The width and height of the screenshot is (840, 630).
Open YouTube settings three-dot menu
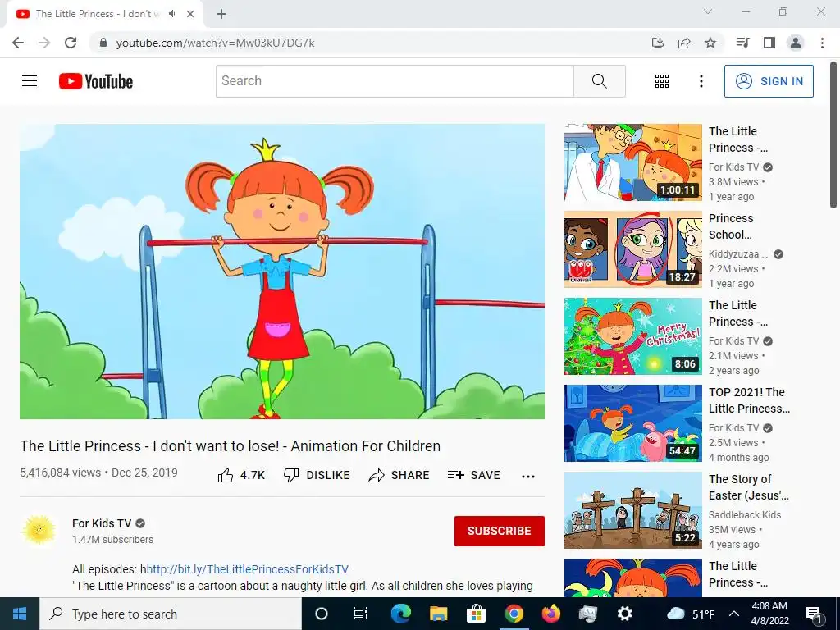[701, 81]
